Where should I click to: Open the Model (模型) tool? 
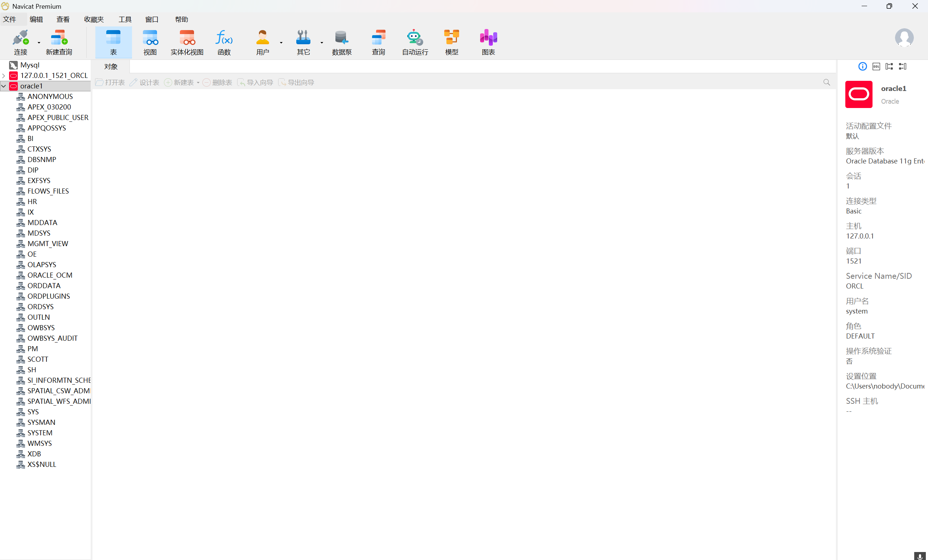pos(451,42)
